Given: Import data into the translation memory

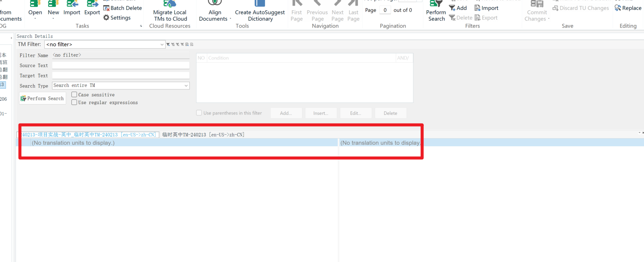Looking at the screenshot, I should point(72,8).
